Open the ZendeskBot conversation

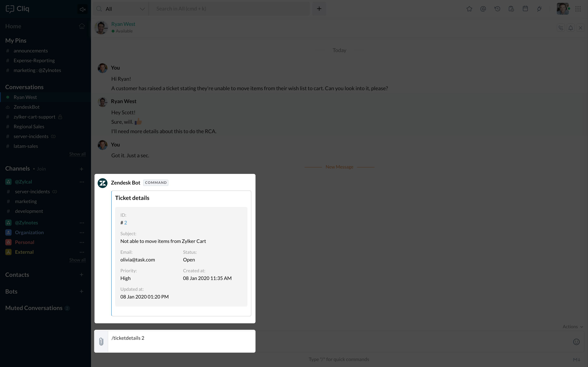pyautogui.click(x=26, y=107)
